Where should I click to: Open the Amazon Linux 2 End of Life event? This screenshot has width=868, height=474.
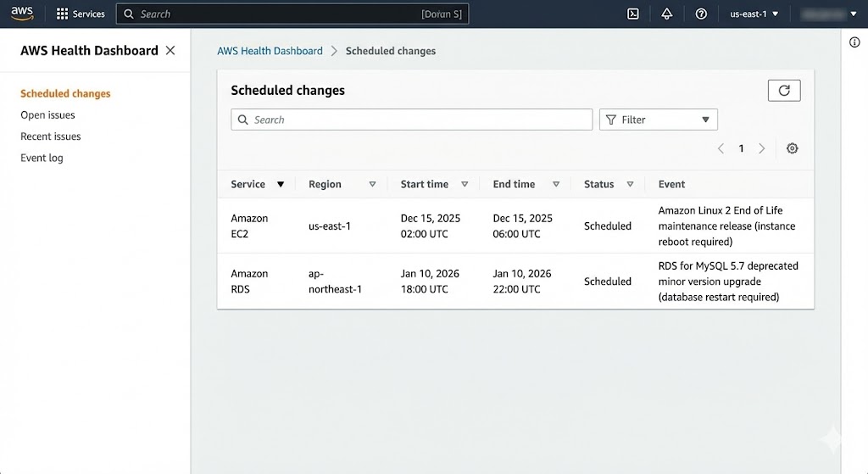pyautogui.click(x=726, y=226)
